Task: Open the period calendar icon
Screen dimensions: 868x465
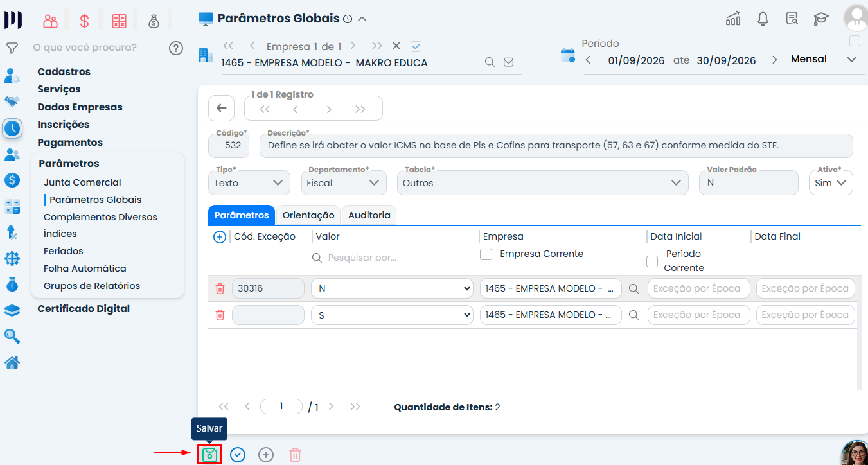Action: click(568, 55)
